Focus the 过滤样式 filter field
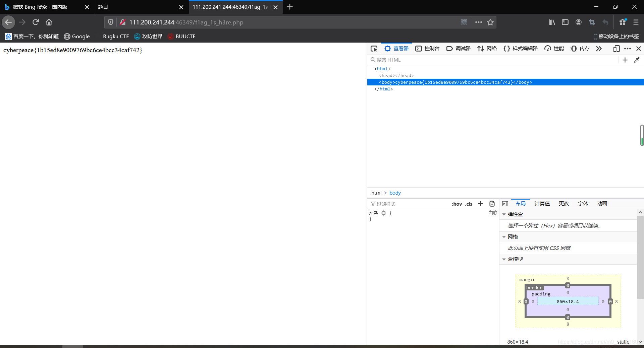Viewport: 644px width, 348px height. coord(409,204)
